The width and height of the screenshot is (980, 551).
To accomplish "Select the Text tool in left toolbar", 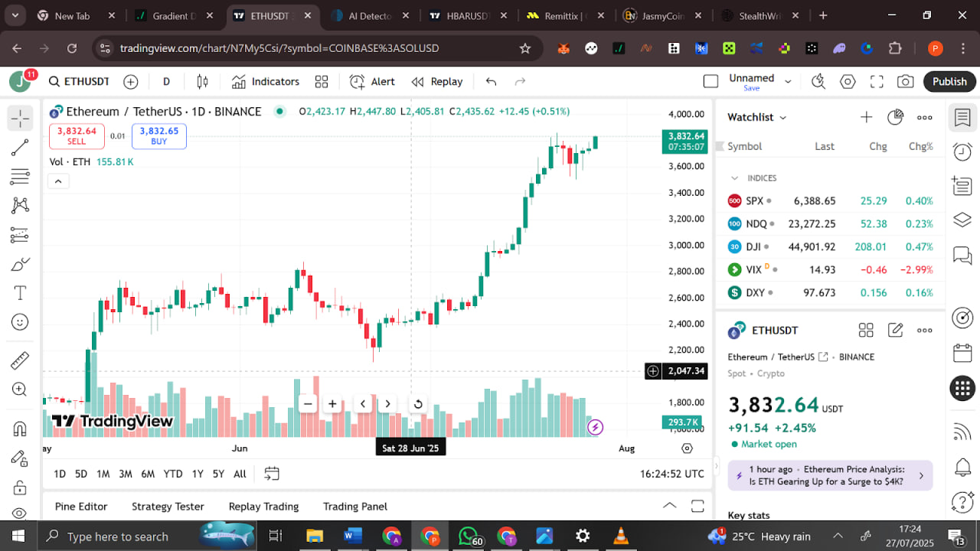I will (x=20, y=293).
